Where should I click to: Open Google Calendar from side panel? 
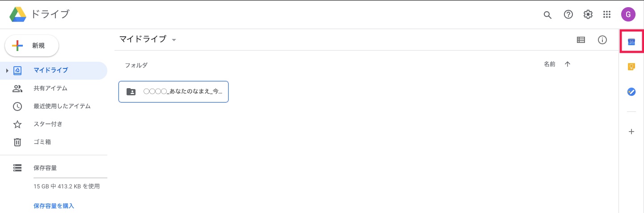[631, 42]
